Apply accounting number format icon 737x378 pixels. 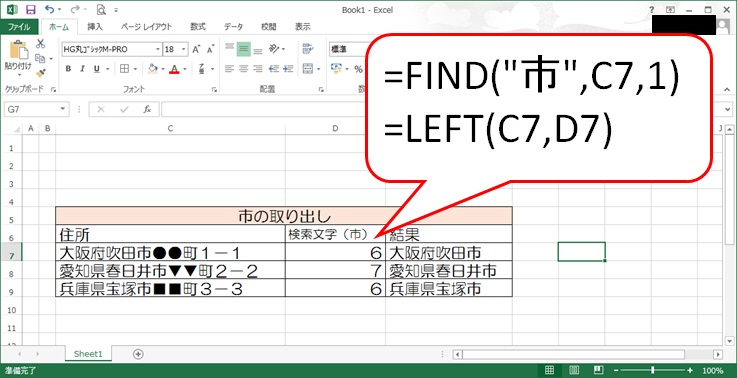point(336,69)
